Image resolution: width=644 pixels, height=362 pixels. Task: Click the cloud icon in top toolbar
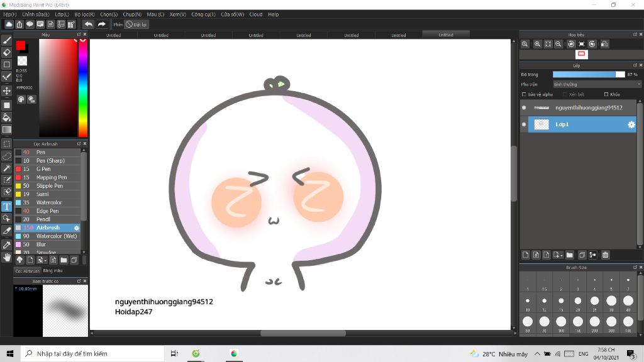click(x=9, y=25)
